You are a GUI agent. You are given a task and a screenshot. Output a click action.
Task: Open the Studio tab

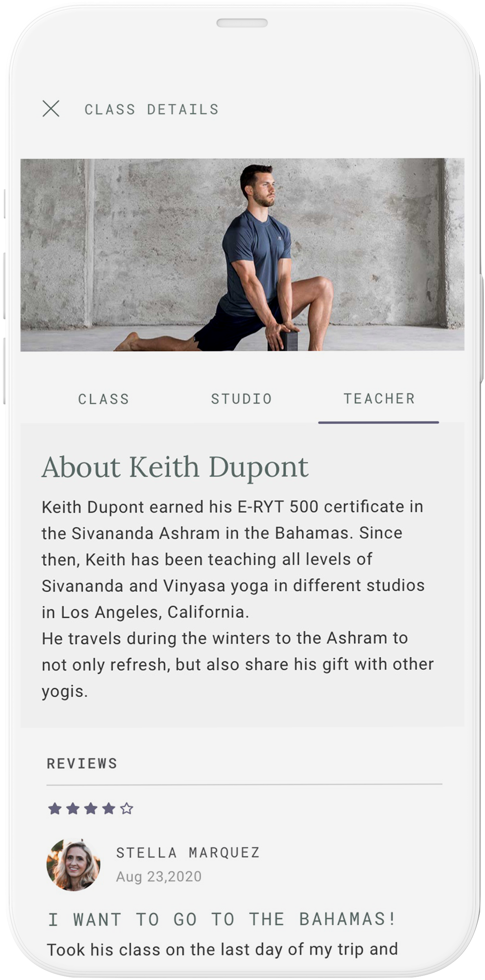click(x=241, y=399)
